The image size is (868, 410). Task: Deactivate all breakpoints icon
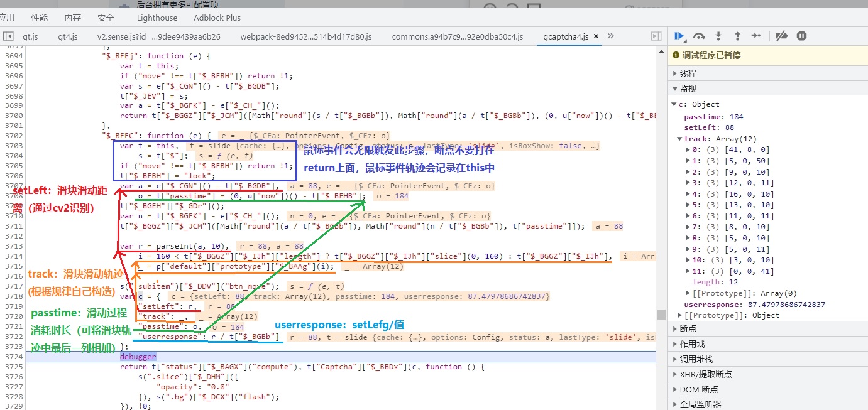coord(781,36)
